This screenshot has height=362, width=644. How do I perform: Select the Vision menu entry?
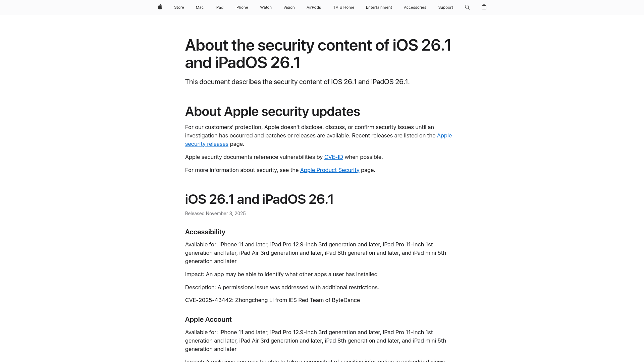point(289,7)
